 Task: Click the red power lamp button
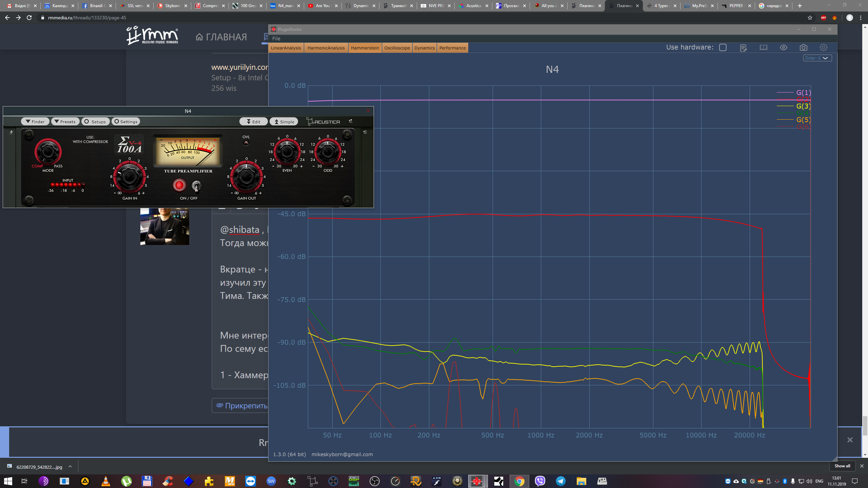pos(179,185)
